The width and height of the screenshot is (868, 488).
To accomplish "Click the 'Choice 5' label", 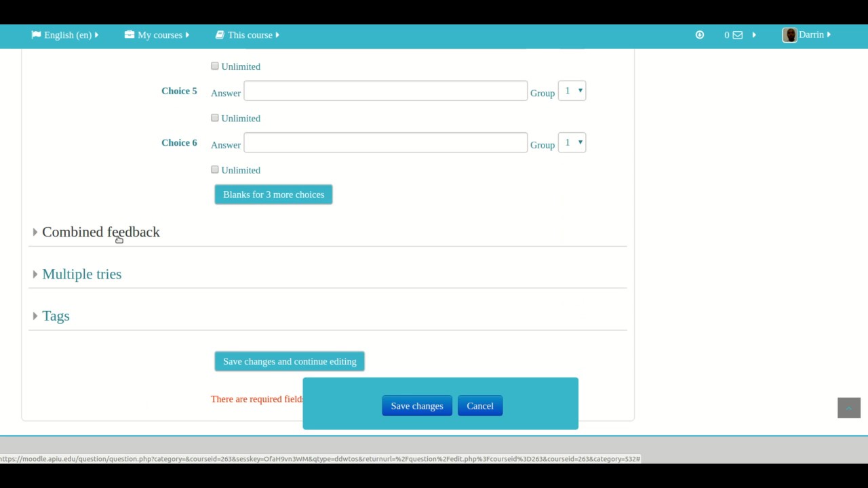I will 179,91.
